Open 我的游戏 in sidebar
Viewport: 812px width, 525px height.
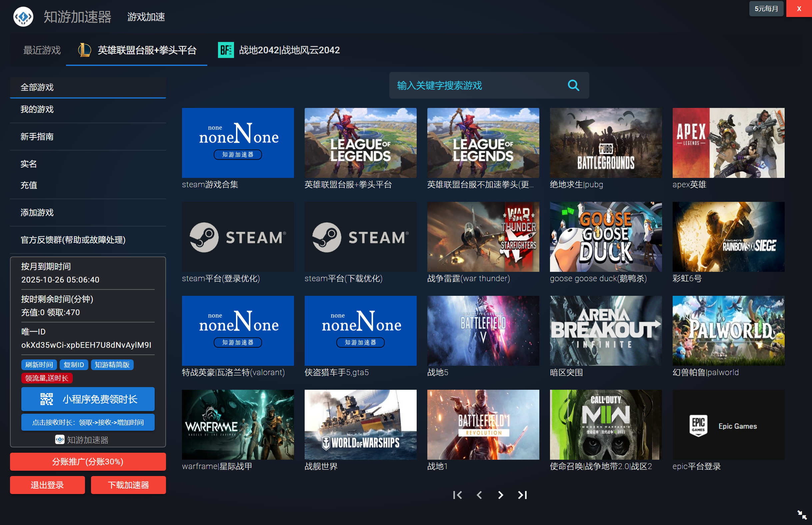tap(88, 110)
